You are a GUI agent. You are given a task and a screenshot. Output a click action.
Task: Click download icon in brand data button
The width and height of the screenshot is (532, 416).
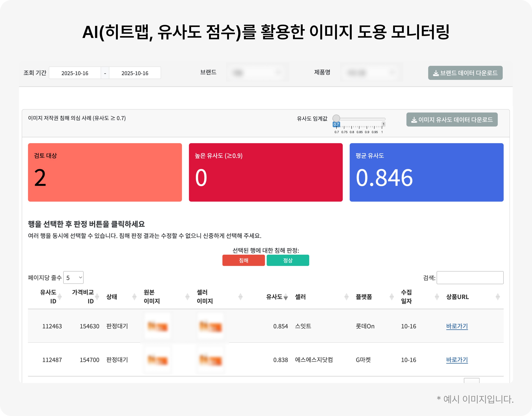tap(436, 73)
